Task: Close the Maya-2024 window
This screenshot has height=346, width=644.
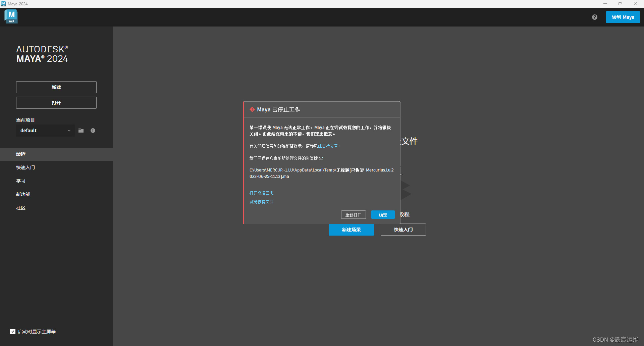Action: (x=635, y=4)
